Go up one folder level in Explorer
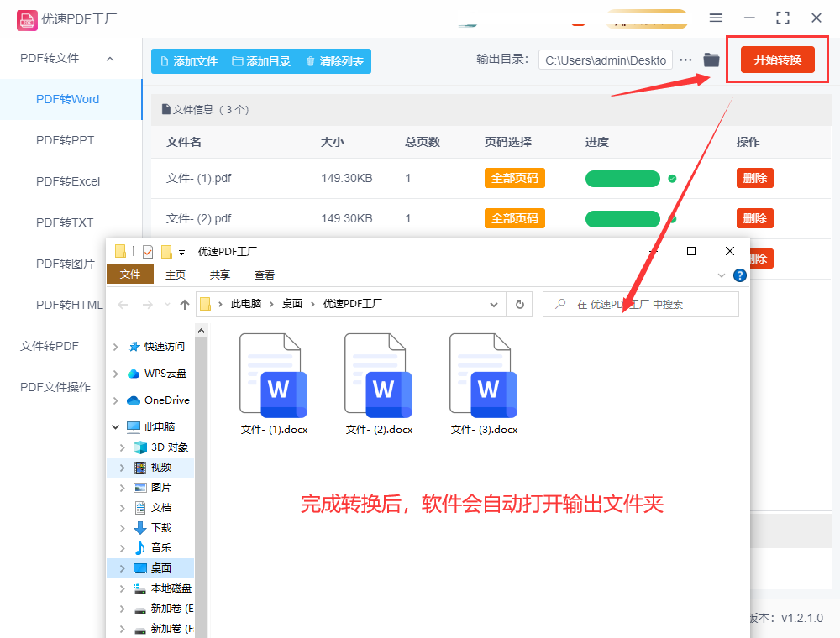Screen dimensions: 840x638 click(185, 305)
